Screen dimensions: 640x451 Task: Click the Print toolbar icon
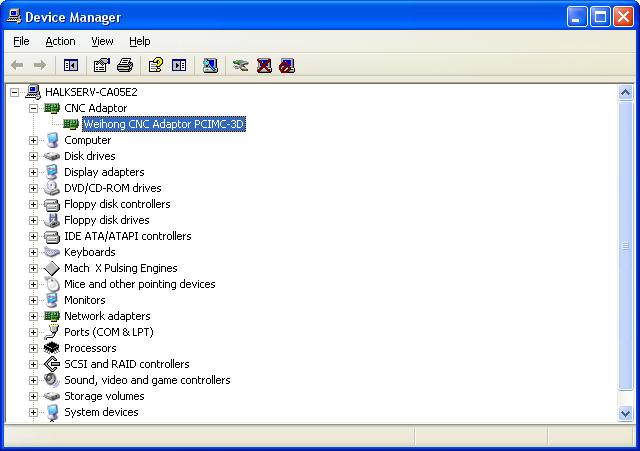[124, 66]
